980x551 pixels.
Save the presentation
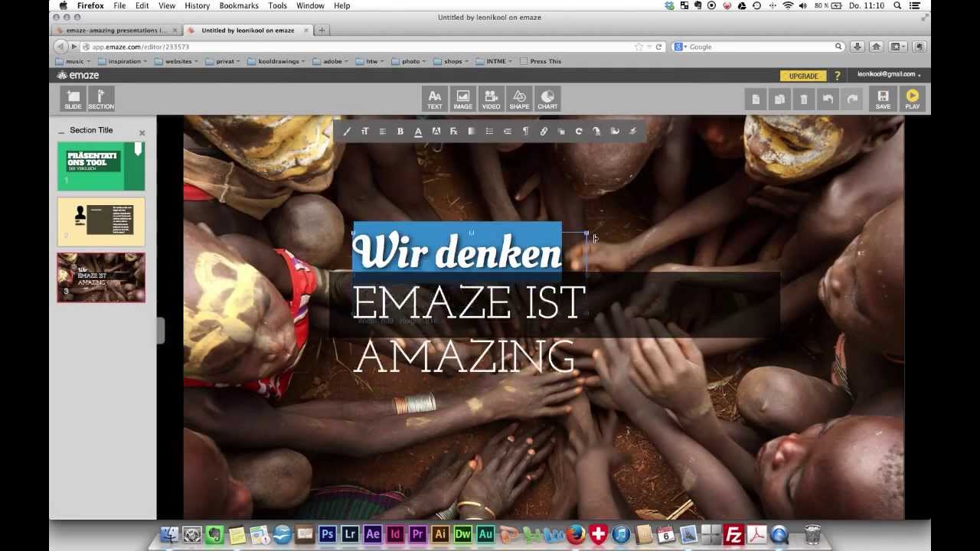click(x=883, y=98)
